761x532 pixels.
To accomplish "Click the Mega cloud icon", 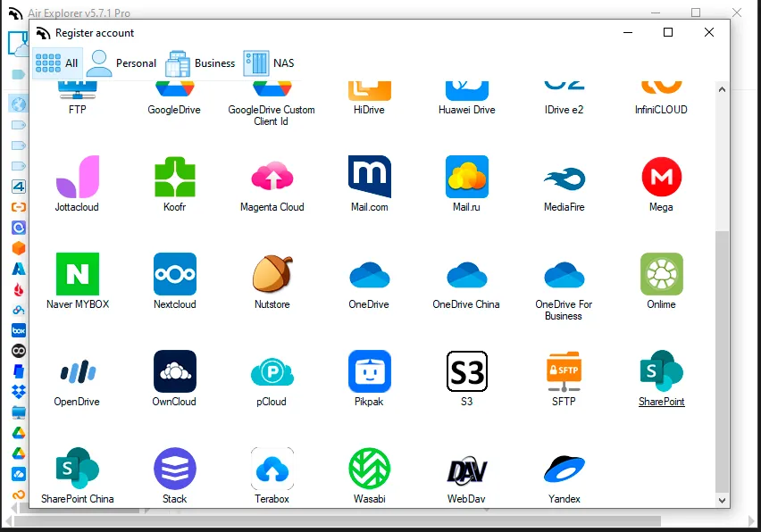I will [x=662, y=177].
